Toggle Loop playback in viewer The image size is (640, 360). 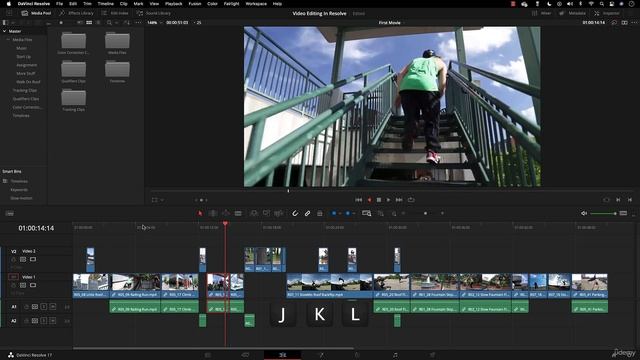(x=411, y=200)
